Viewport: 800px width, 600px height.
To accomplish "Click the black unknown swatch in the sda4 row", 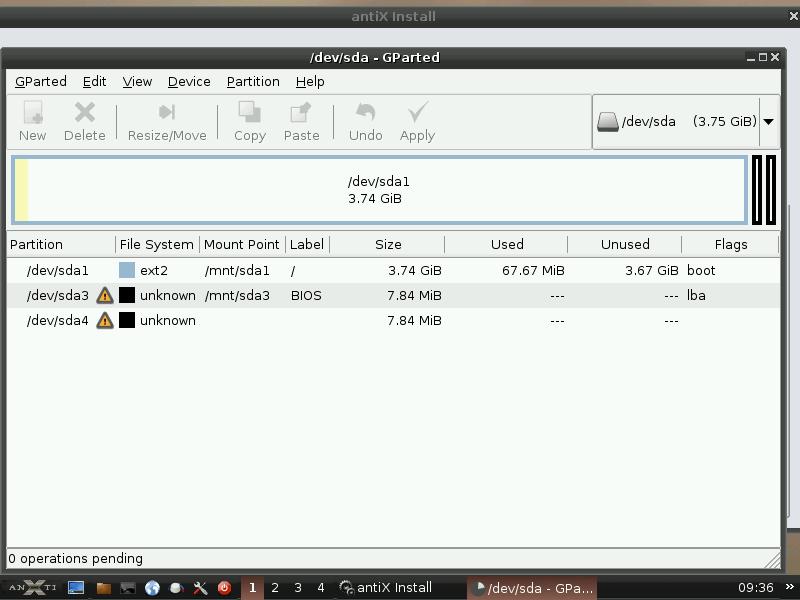I will tap(127, 320).
